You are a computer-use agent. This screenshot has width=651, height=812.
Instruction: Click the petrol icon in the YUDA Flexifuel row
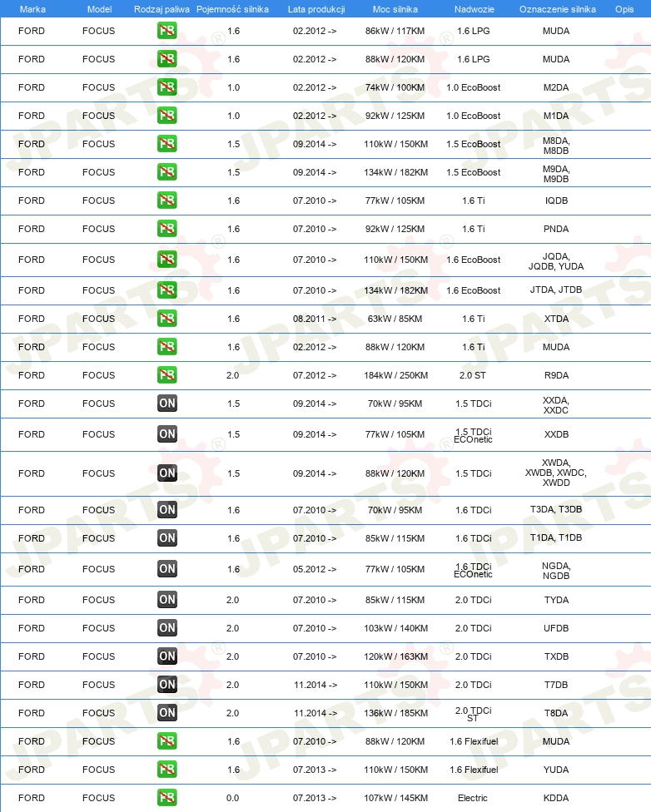[x=166, y=770]
